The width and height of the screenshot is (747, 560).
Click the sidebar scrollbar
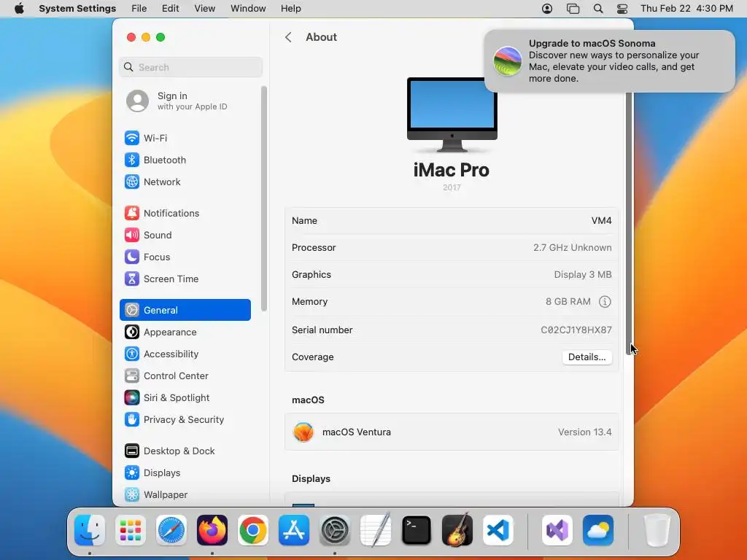point(264,198)
